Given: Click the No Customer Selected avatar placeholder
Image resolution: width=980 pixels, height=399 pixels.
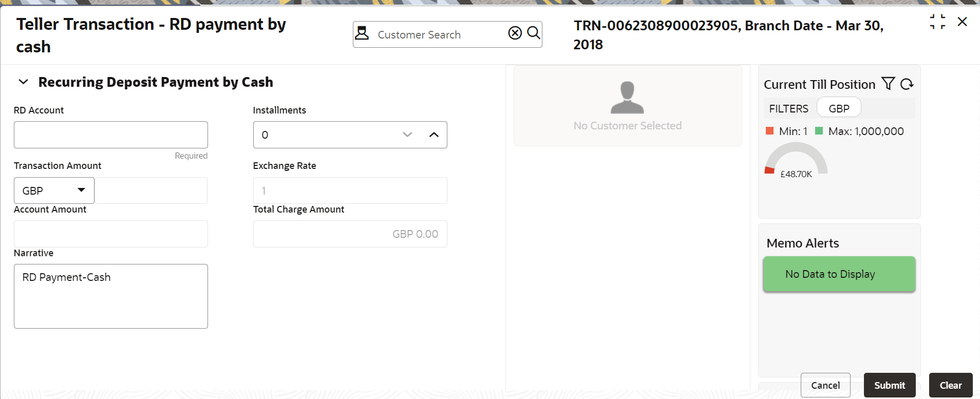Looking at the screenshot, I should click(x=627, y=98).
